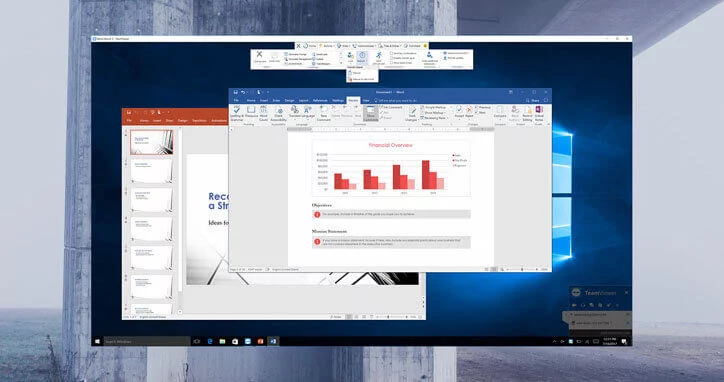
Task: Click Notes in PowerPoint status bar
Action: 337,317
